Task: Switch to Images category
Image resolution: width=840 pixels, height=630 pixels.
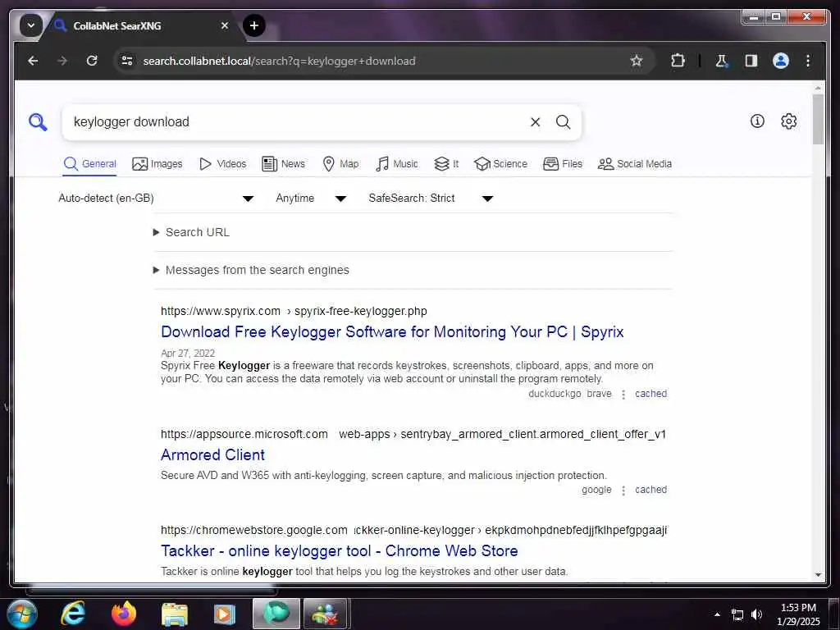Action: tap(157, 163)
